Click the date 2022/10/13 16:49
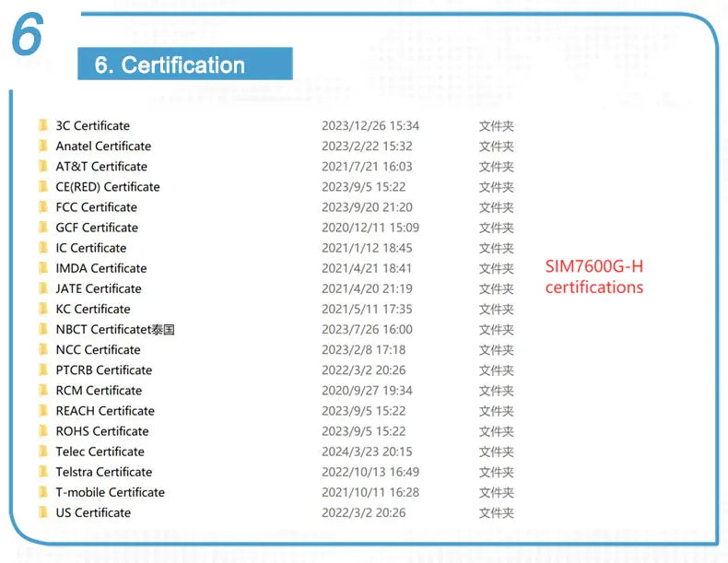This screenshot has height=563, width=728. click(370, 473)
